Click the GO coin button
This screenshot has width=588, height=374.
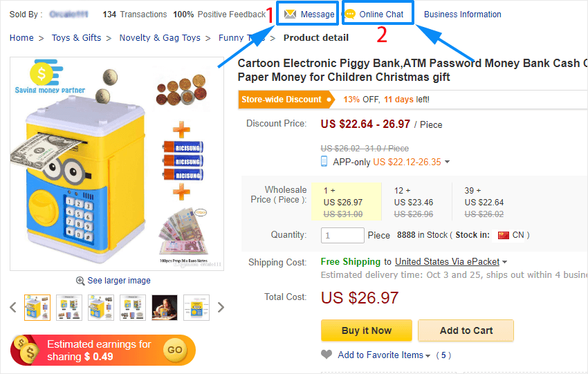tap(175, 350)
